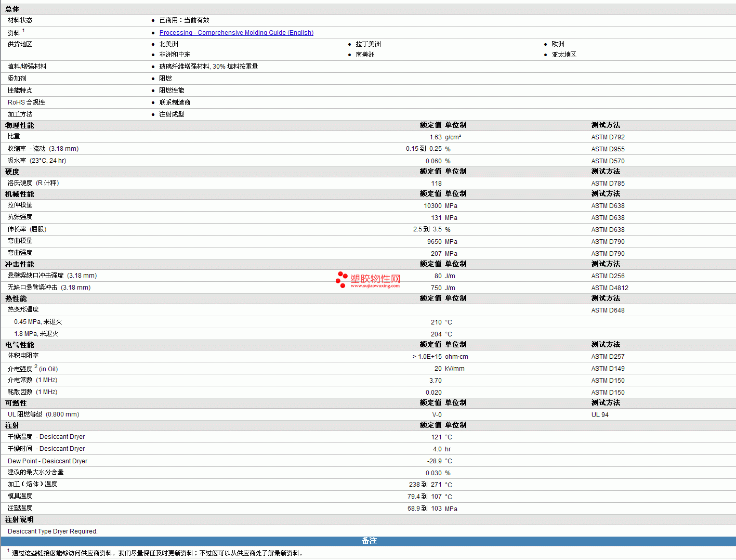Select the 物理性能 section header
Image resolution: width=736 pixels, height=560 pixels.
pos(20,125)
